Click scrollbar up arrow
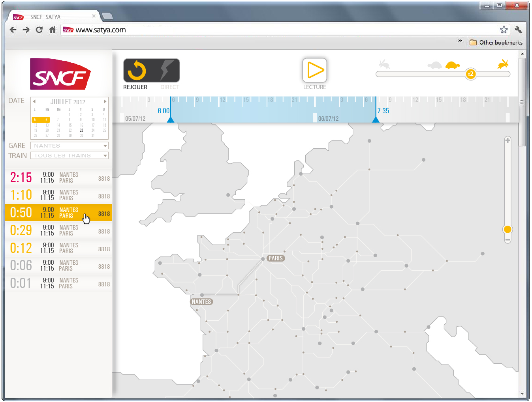The height and width of the screenshot is (402, 532). point(522,54)
